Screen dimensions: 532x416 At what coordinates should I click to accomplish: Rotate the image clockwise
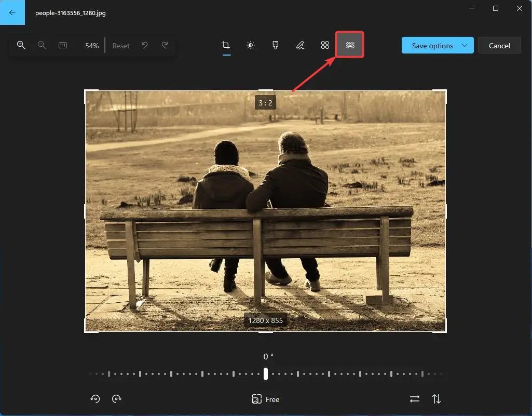point(117,399)
